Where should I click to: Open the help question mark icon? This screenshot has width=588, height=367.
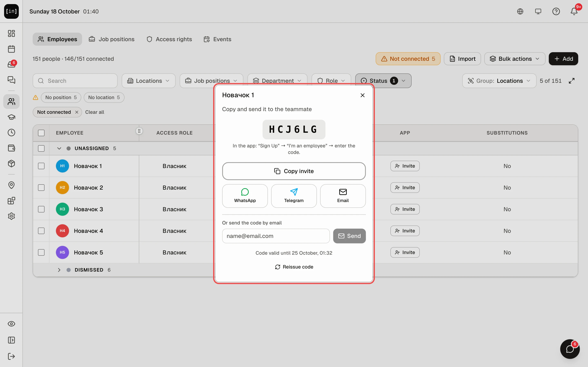click(x=556, y=11)
